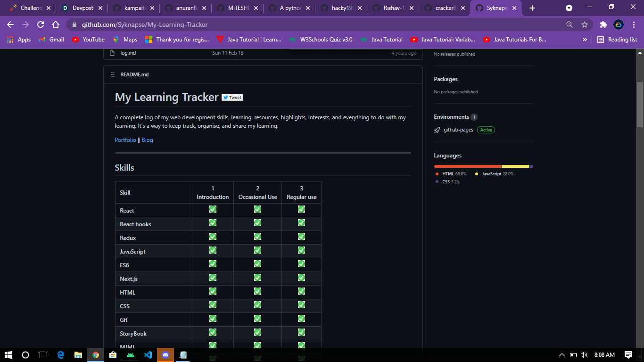The image size is (644, 362).
Task: Open the Windows Start menu
Action: coord(8,354)
